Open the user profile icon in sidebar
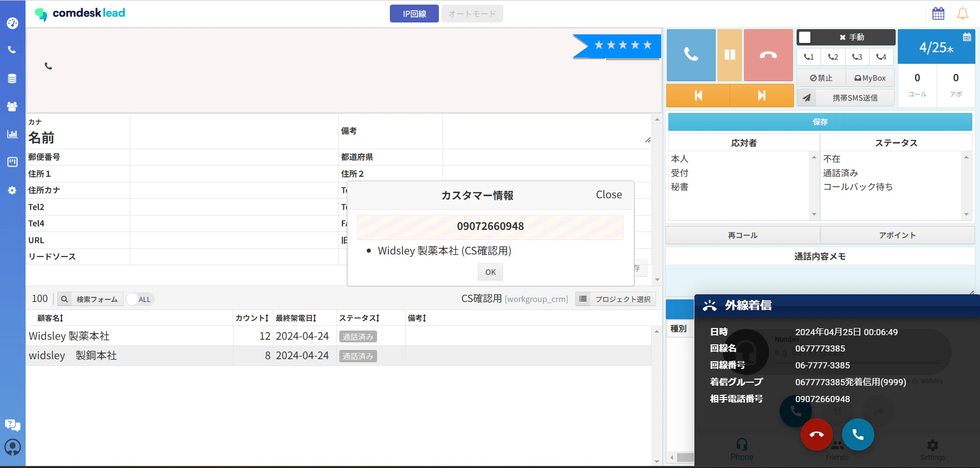This screenshot has height=468, width=980. point(12,448)
